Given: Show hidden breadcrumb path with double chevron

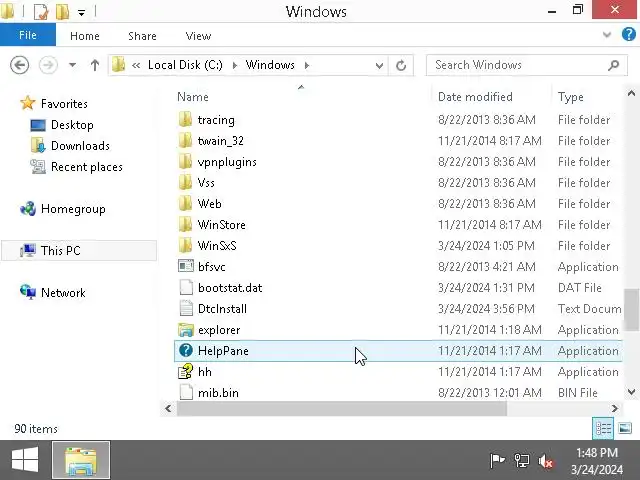Looking at the screenshot, I should pos(136,65).
